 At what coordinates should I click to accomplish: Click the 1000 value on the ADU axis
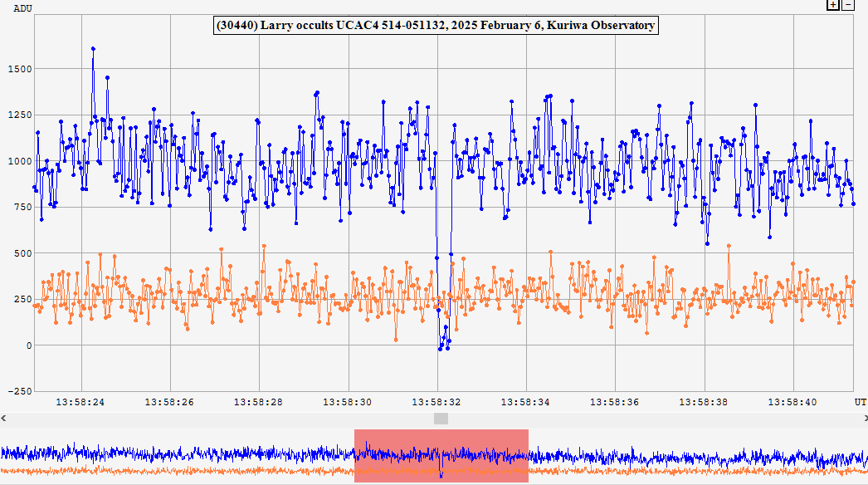pos(20,161)
